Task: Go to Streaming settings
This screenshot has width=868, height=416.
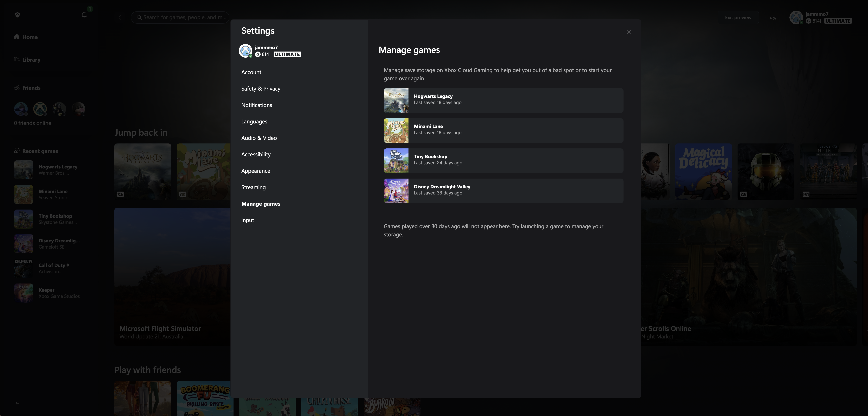Action: tap(253, 187)
